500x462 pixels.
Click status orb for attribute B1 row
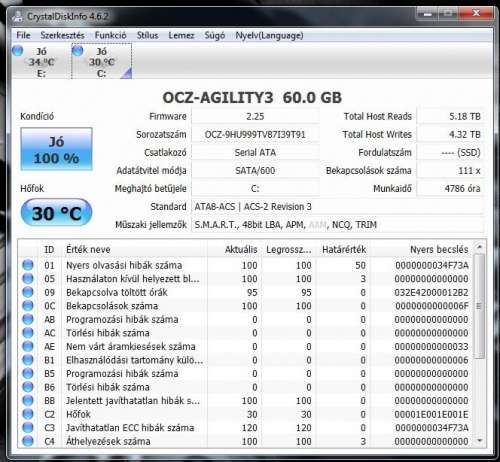click(28, 360)
